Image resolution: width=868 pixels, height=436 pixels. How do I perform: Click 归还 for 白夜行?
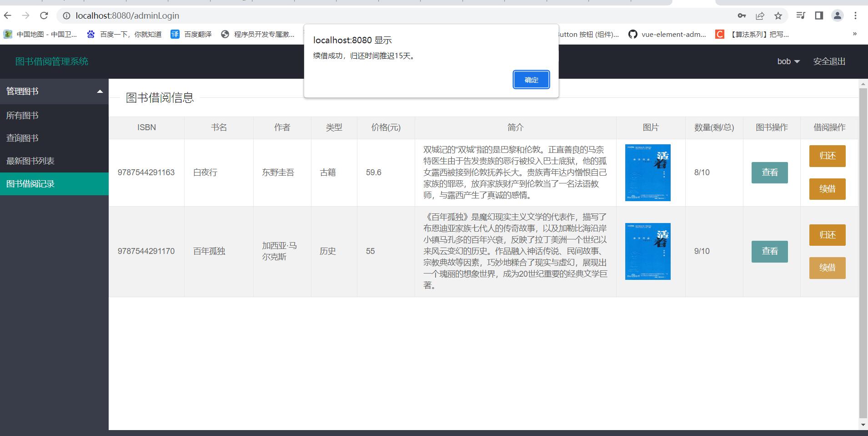827,156
